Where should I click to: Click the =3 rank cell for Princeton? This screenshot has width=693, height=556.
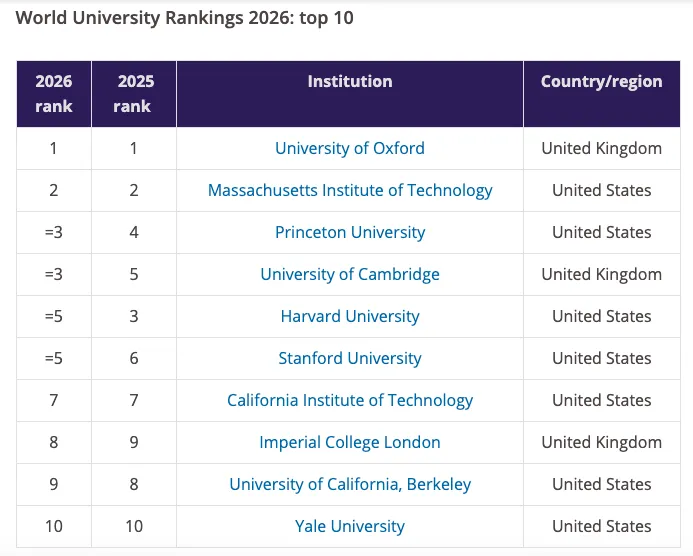click(54, 232)
